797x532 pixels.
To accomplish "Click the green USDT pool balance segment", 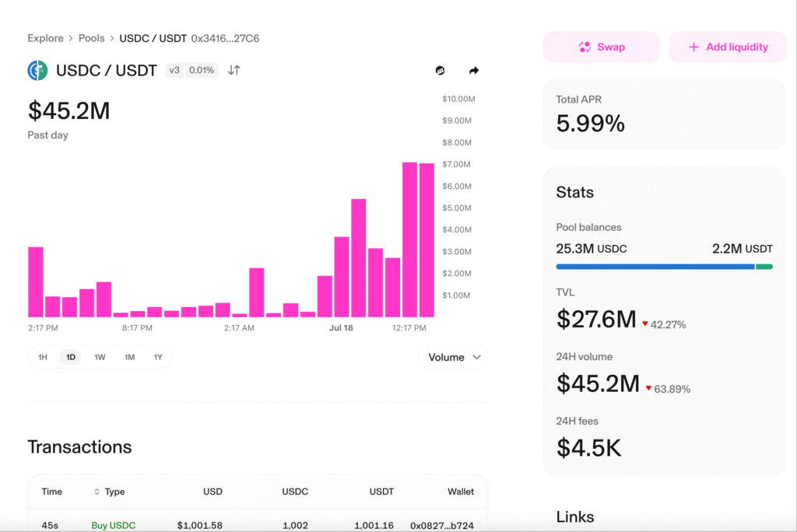I will coord(764,266).
